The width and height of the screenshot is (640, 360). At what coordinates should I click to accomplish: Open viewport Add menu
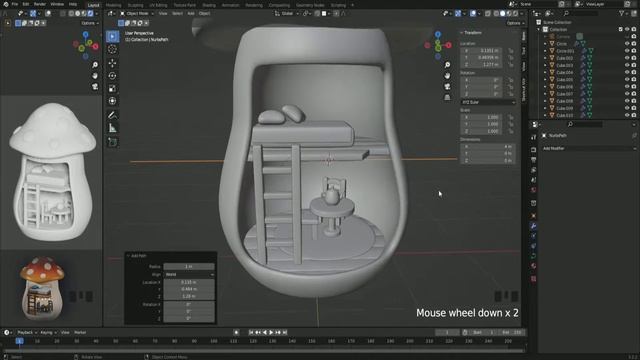(x=191, y=13)
